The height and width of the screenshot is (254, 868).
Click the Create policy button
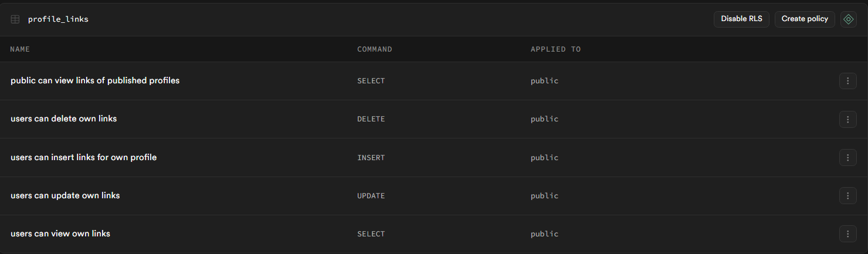tap(805, 19)
